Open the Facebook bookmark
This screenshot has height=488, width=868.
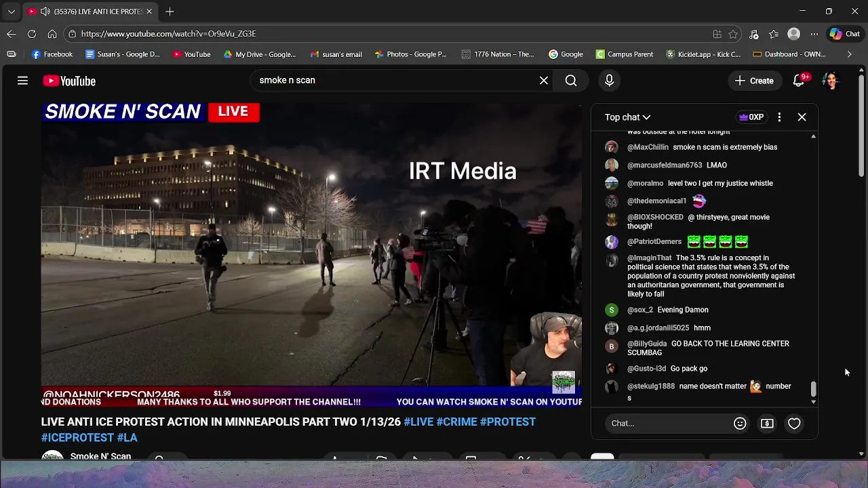(x=52, y=54)
